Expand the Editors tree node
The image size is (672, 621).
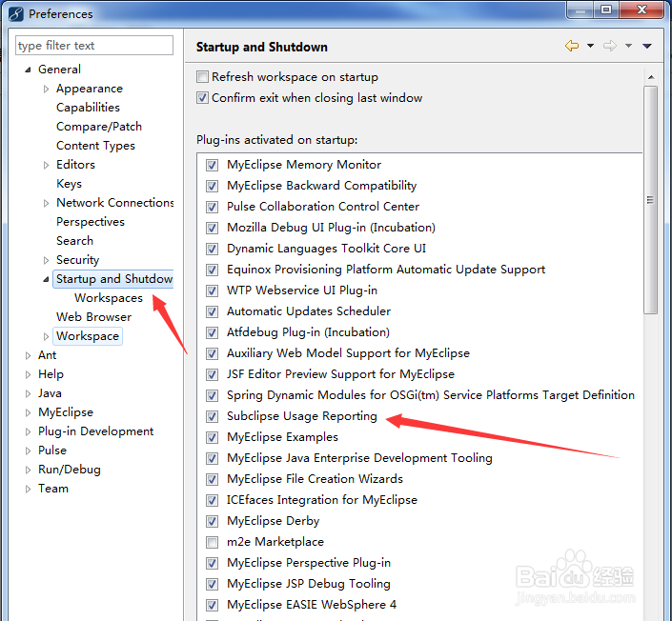tap(46, 165)
